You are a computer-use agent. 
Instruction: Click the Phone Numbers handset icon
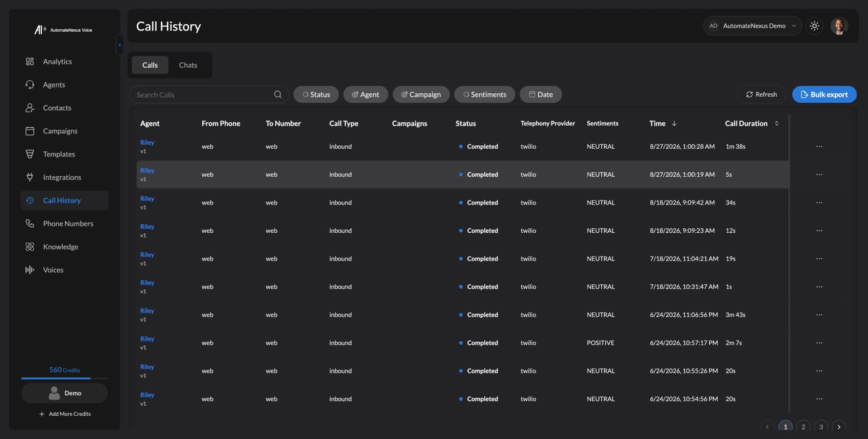coord(30,224)
